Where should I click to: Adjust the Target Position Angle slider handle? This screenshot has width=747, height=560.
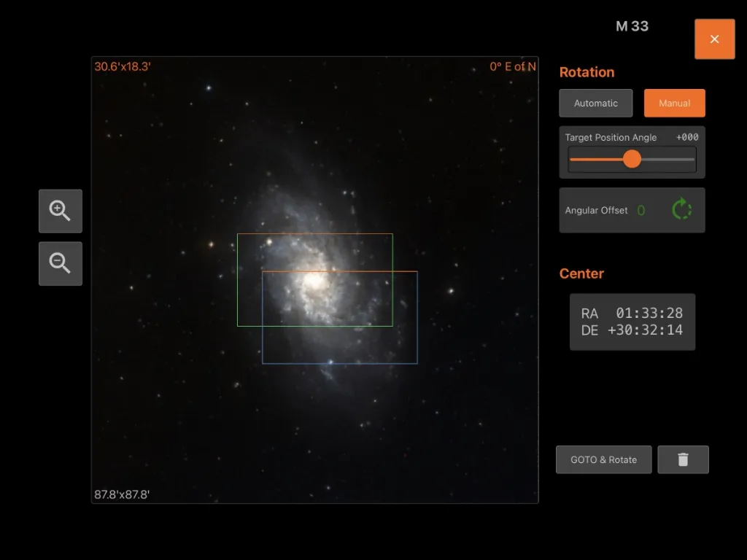[x=632, y=159]
